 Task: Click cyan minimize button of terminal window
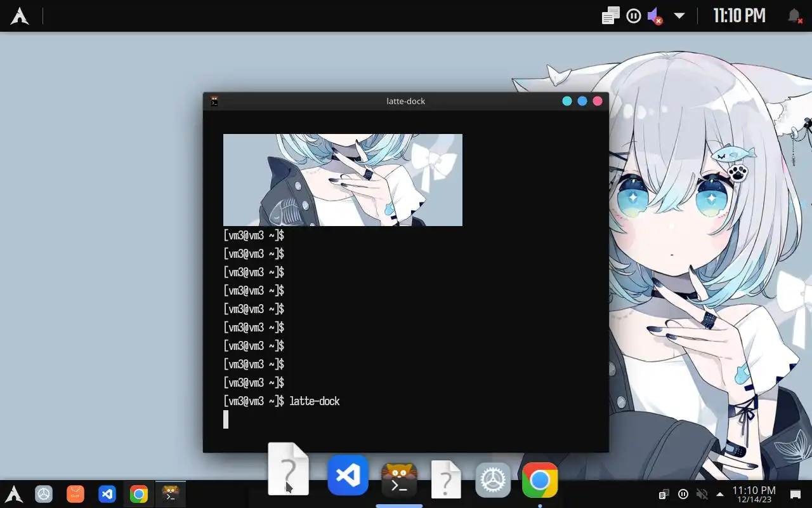(x=567, y=101)
